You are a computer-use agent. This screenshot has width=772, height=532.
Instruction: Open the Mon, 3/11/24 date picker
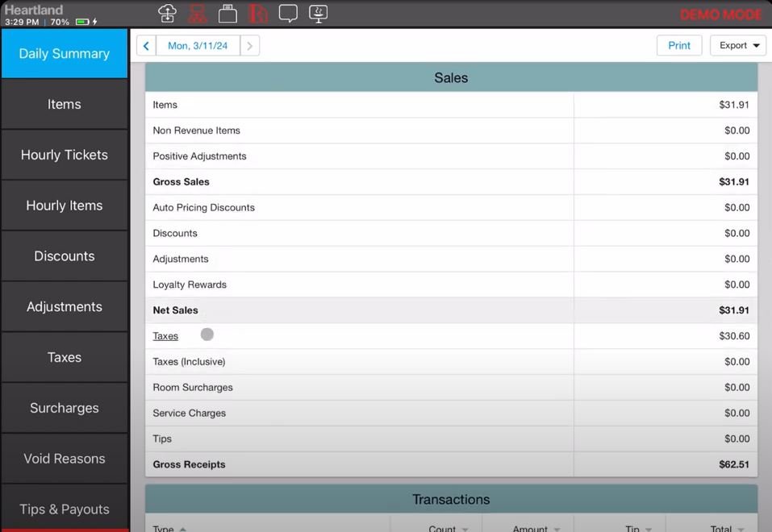(198, 46)
